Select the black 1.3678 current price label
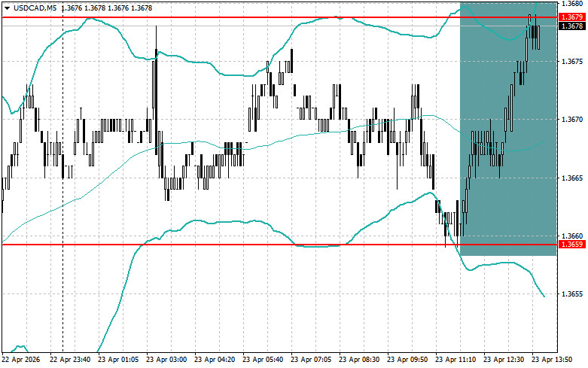Screen dimensions: 588x368 [x=572, y=26]
